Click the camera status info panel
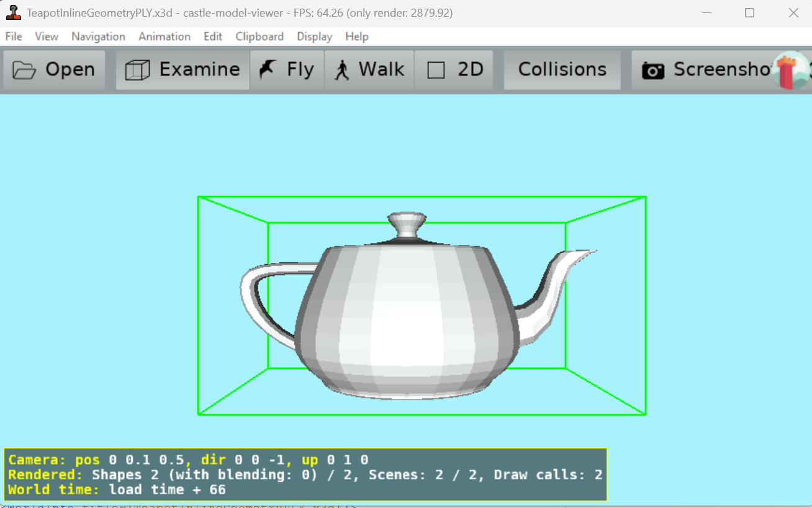 tap(305, 475)
